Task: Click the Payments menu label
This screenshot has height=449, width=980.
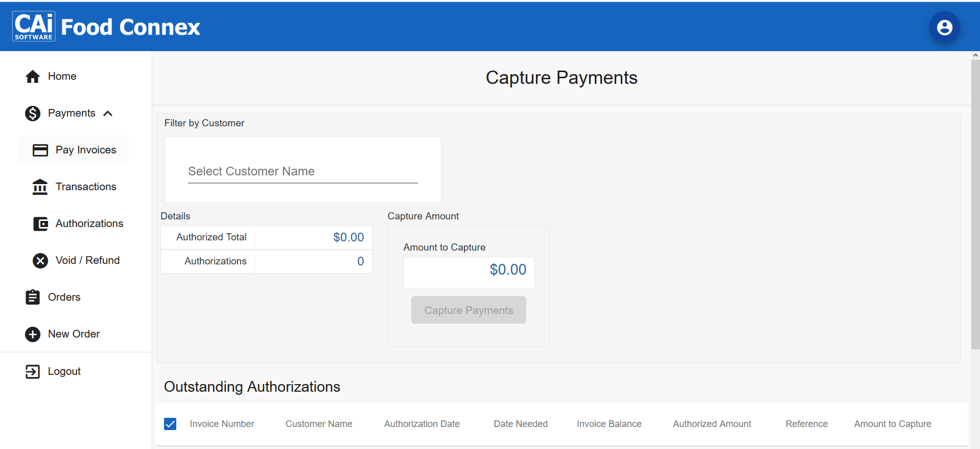Action: (x=72, y=113)
